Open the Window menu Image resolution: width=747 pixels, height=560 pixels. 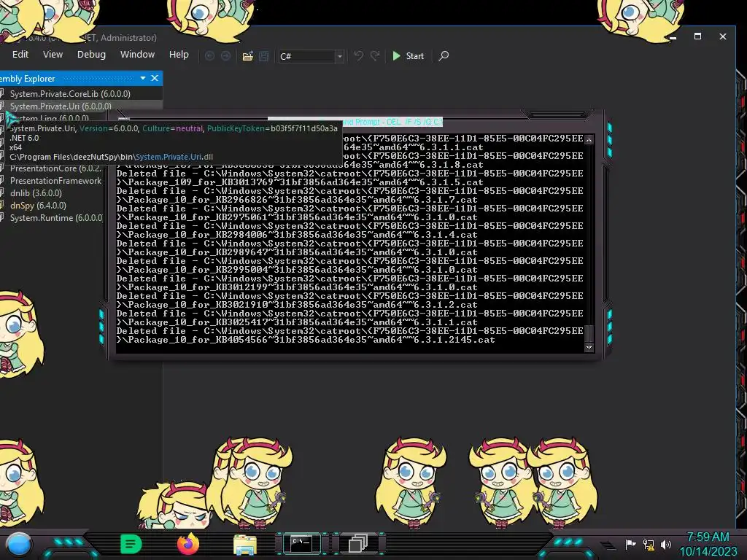pos(137,55)
